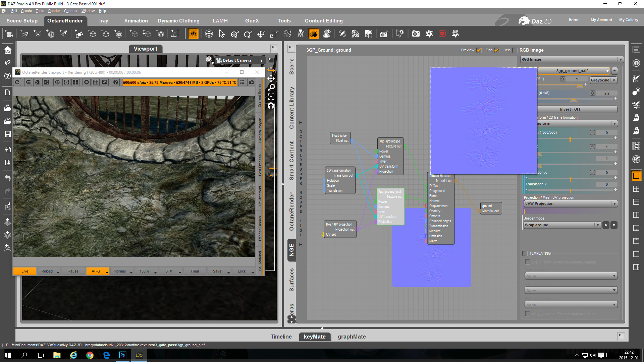Click the Octane viewport restart render icon
This screenshot has width=644, height=362.
point(17,82)
